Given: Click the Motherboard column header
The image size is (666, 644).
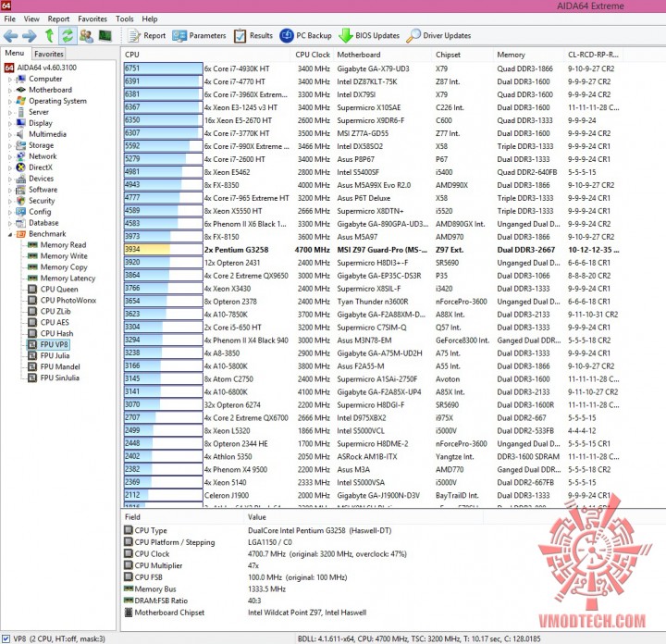Looking at the screenshot, I should 383,55.
